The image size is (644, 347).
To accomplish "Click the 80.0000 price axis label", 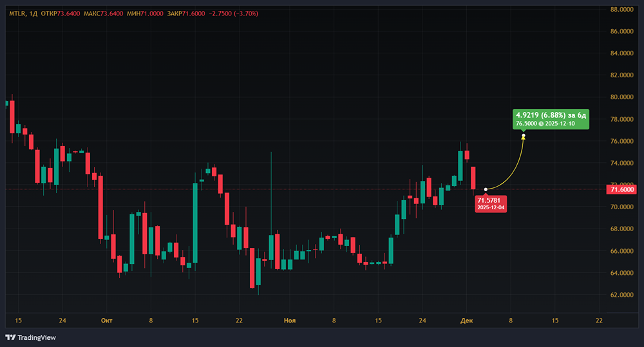I will (622, 97).
